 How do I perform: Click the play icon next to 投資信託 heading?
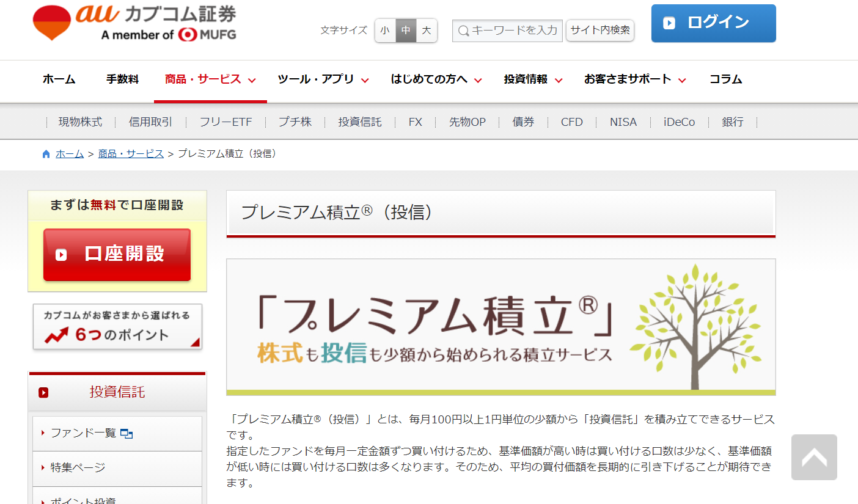(x=43, y=392)
